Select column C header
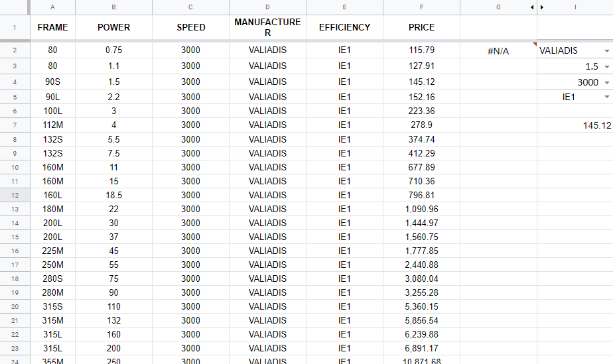The height and width of the screenshot is (364, 613). 191,7
